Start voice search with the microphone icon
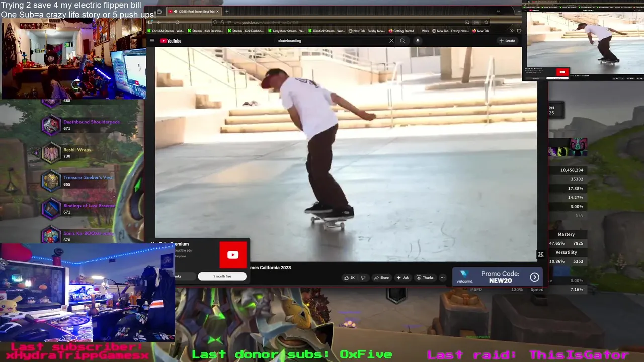 click(x=418, y=41)
